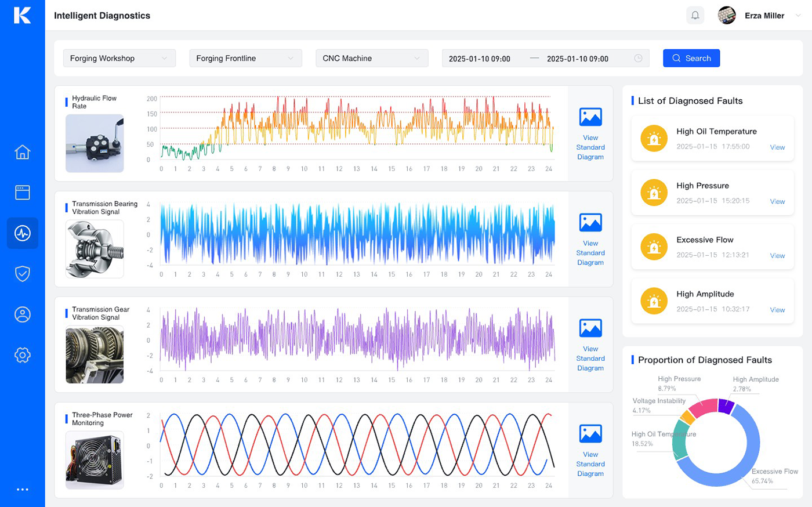Click the High Pressure alarm icon

pyautogui.click(x=654, y=193)
